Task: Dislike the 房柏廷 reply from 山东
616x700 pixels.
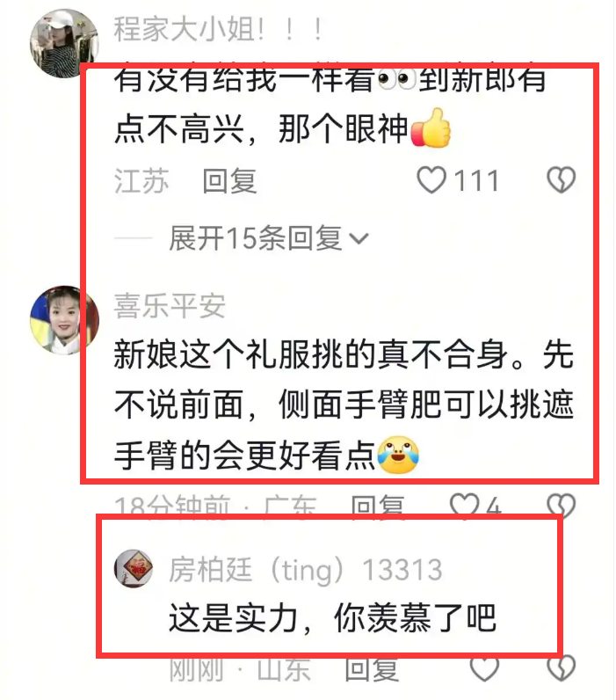Action: coord(562,668)
